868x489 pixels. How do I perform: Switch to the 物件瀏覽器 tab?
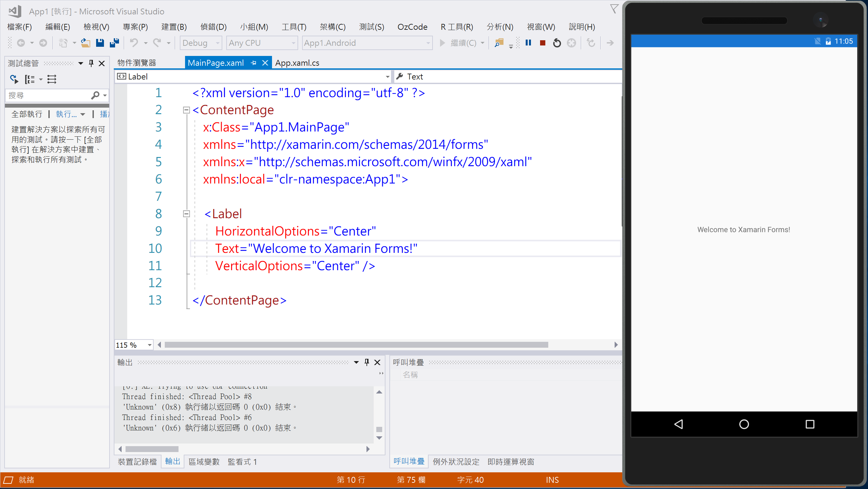coord(137,63)
